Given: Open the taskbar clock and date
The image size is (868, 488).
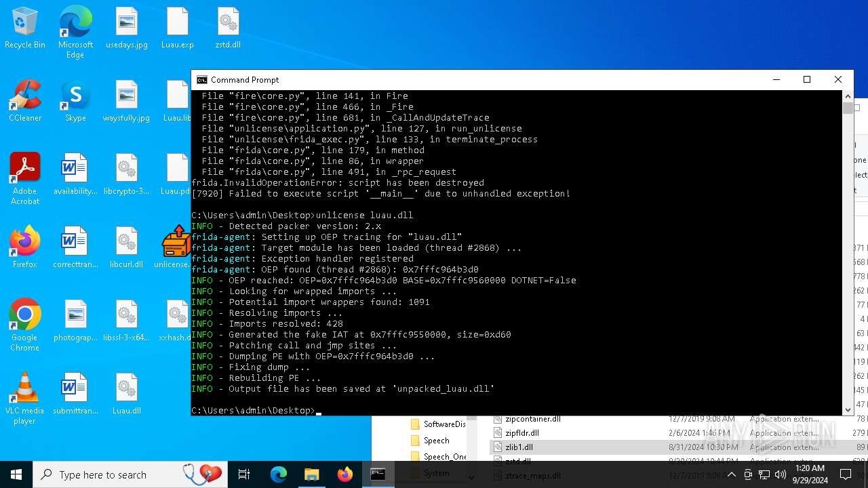Looking at the screenshot, I should 809,474.
